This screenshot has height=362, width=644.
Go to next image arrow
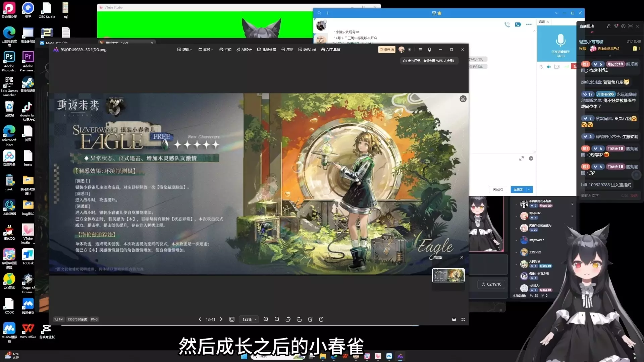(221, 319)
